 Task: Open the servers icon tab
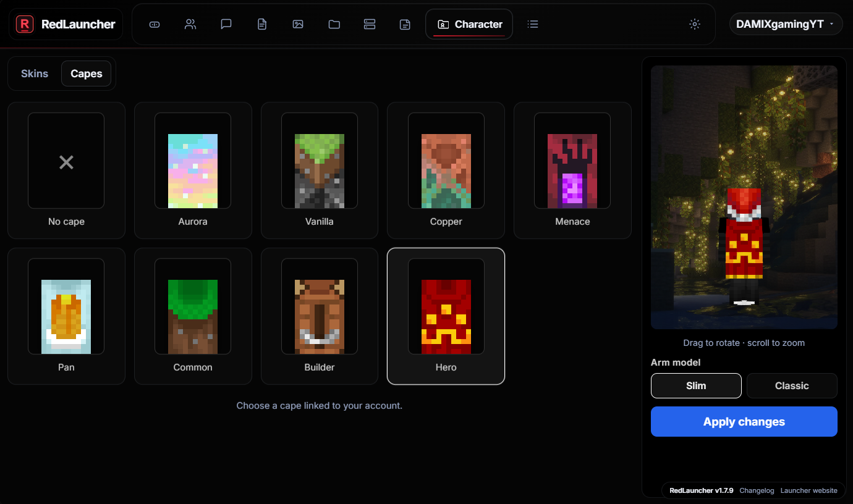click(x=370, y=24)
